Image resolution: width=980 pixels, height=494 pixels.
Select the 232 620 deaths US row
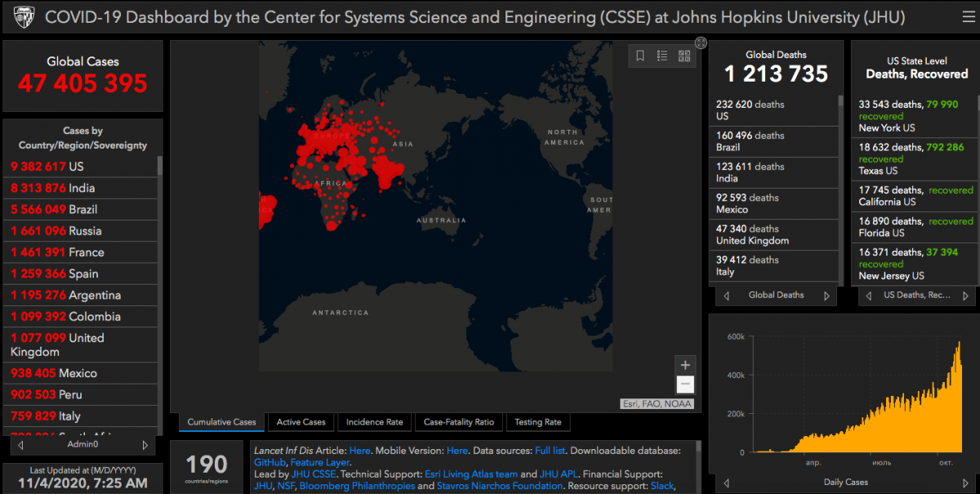coord(773,110)
